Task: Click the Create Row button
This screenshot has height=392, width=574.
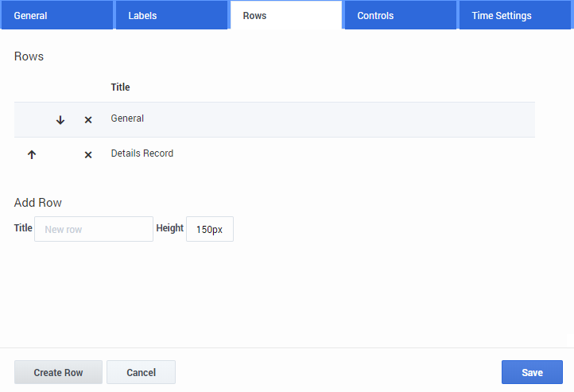Action: click(x=58, y=372)
